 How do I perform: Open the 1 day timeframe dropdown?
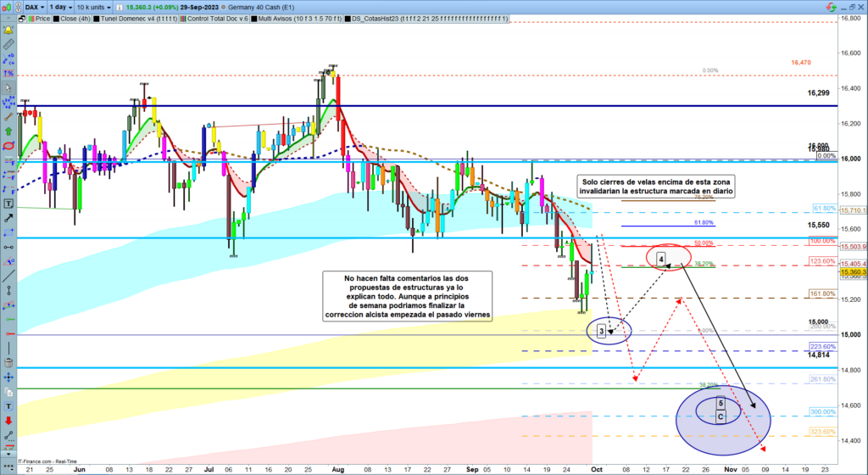[x=63, y=6]
